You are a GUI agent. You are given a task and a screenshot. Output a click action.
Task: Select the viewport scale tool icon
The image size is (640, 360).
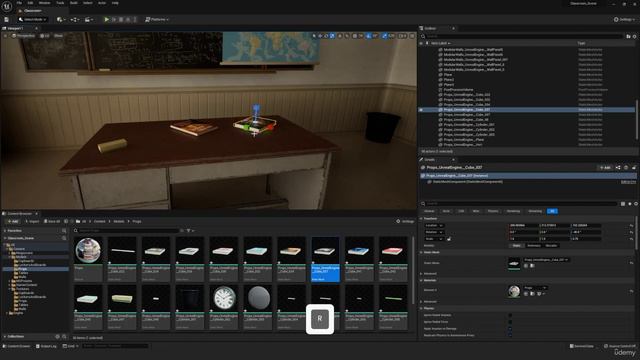click(332, 36)
